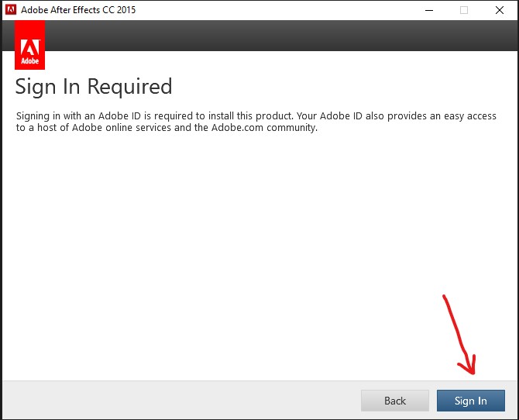
Task: Click the white 'A' symbol in logo
Action: pos(29,41)
